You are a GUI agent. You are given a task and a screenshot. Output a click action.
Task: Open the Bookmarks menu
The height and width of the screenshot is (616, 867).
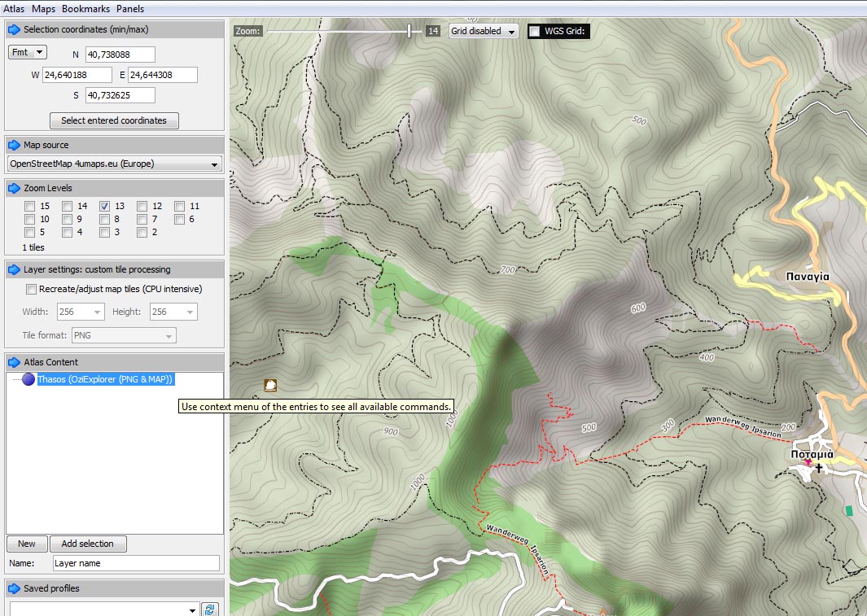pyautogui.click(x=85, y=9)
